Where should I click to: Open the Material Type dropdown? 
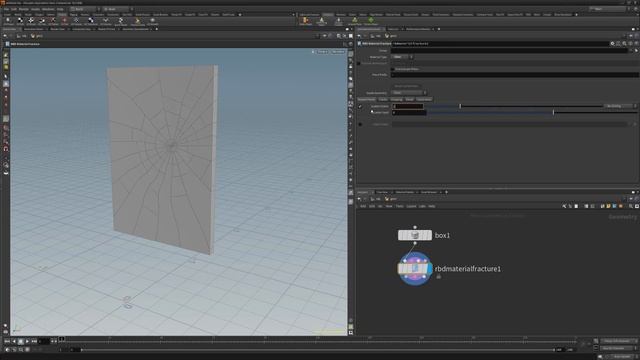402,57
